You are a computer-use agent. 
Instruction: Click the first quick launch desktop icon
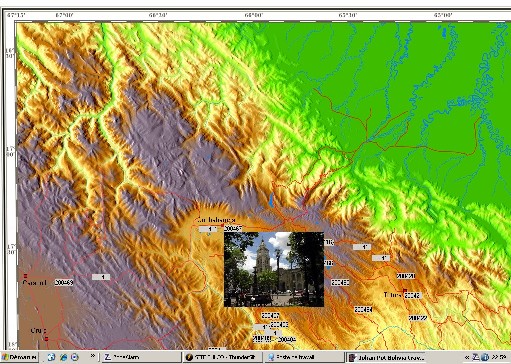tap(51, 357)
